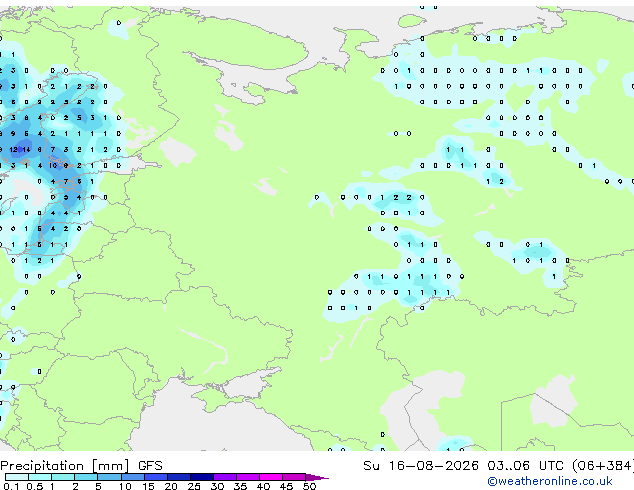Click the '12' precipitation value on map
The image size is (634, 490).
click(13, 150)
